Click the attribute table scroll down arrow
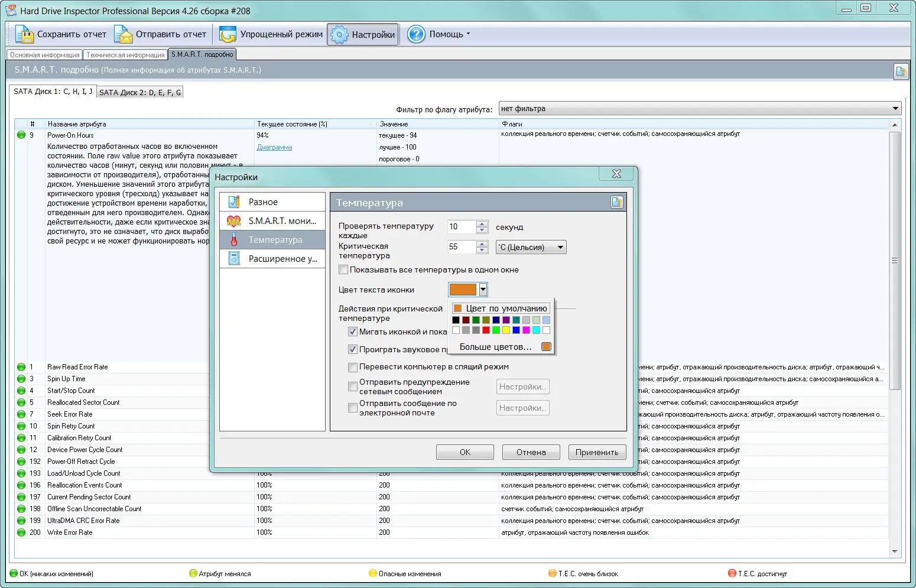The image size is (916, 588). 895,551
